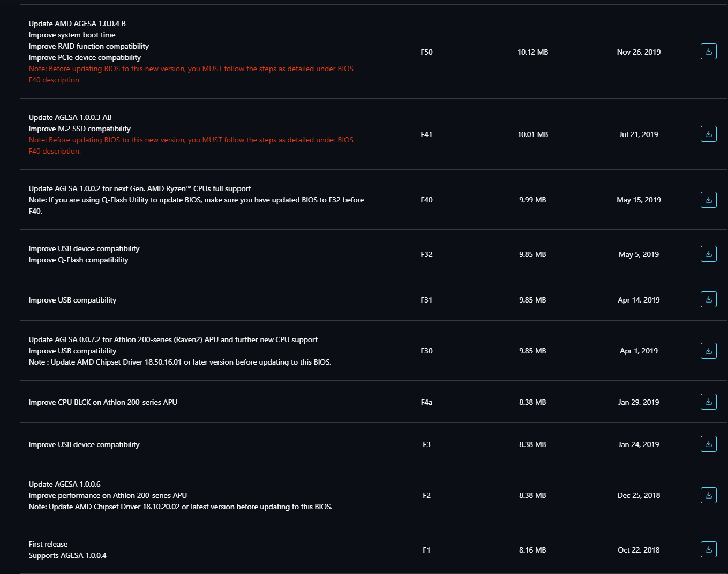Image resolution: width=728 pixels, height=574 pixels.
Task: Download BIOS version F32
Action: click(708, 254)
